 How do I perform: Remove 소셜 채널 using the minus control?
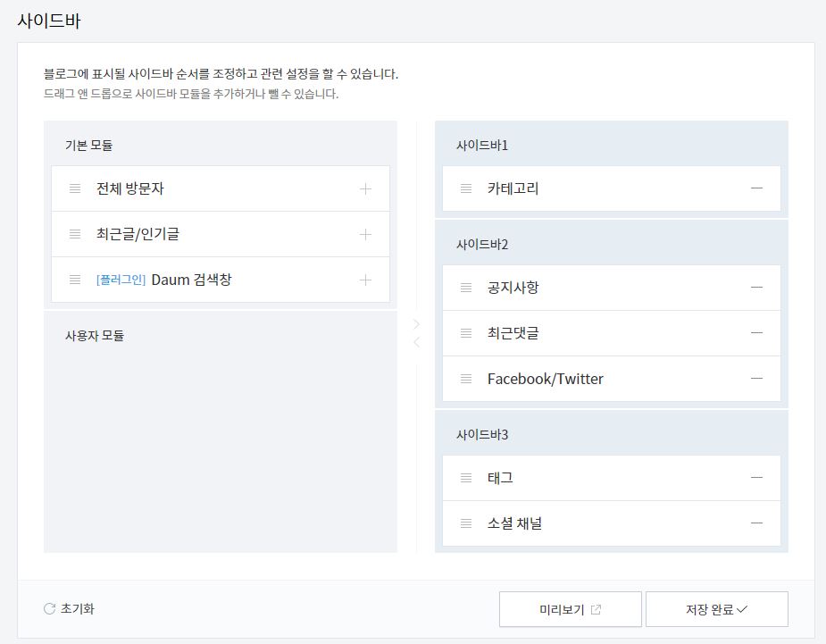[756, 523]
